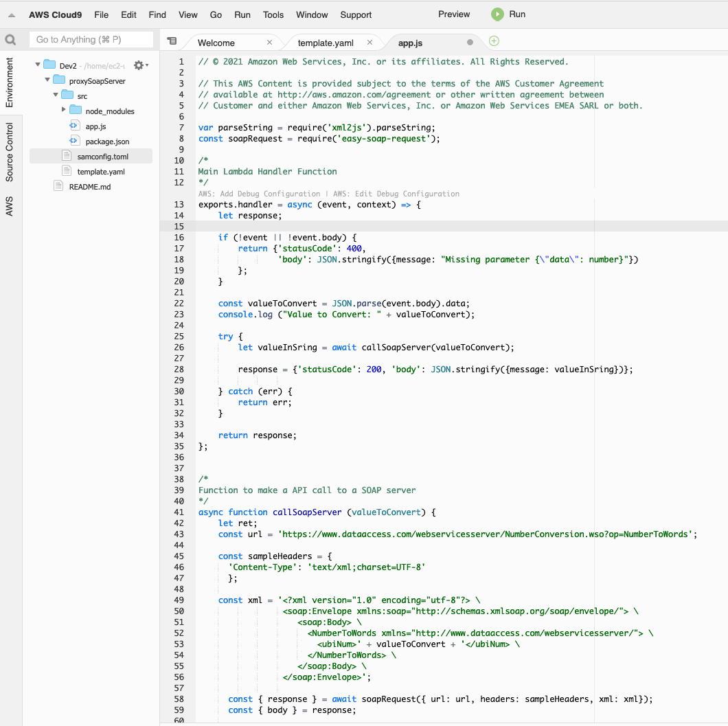Toggle the Environment side panel
This screenshot has height=726, width=728.
tap(10, 82)
